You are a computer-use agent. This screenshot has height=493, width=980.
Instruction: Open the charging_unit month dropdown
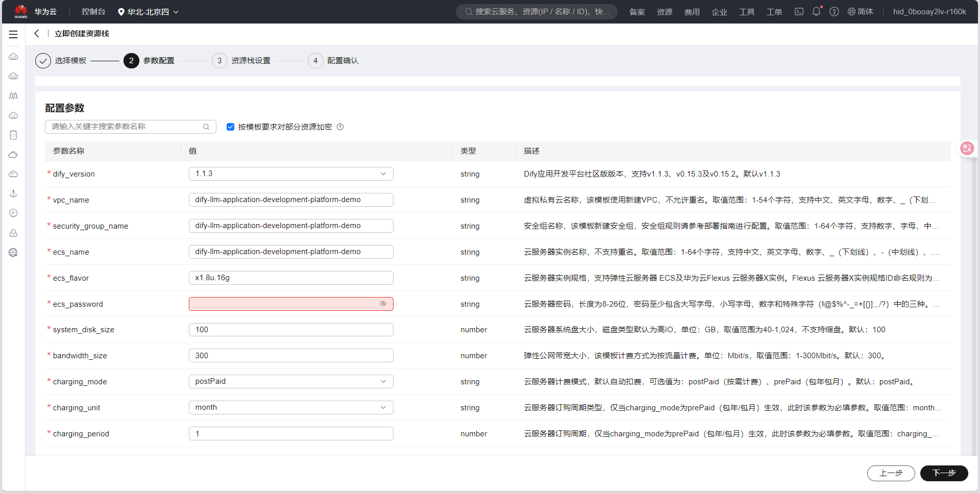(291, 408)
